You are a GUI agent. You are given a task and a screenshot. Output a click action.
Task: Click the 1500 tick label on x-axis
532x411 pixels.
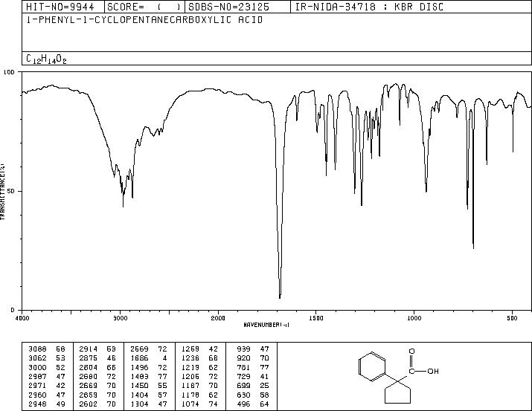click(x=316, y=318)
